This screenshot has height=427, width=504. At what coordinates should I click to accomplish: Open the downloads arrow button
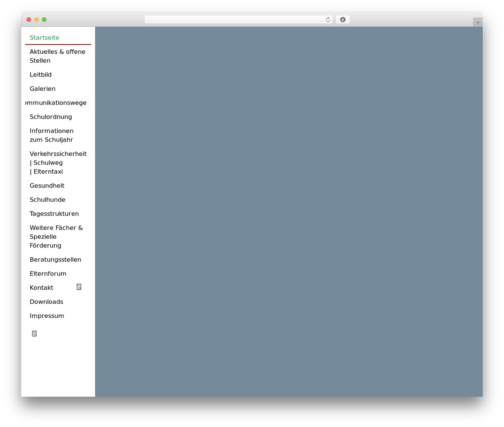coord(343,20)
